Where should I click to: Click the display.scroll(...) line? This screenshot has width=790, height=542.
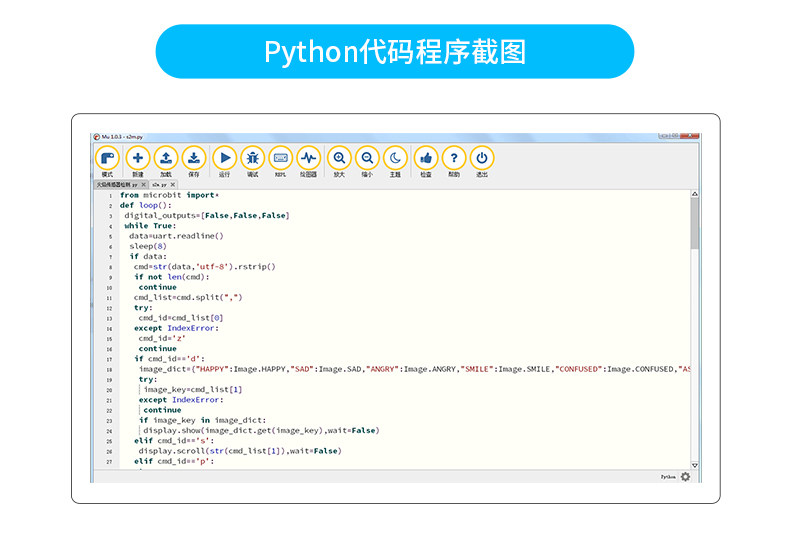point(240,451)
